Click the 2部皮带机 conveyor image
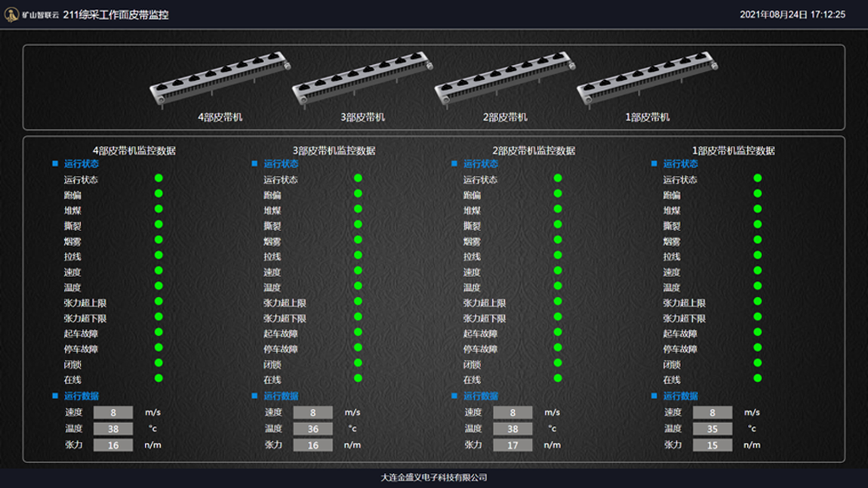This screenshot has height=488, width=868. tap(504, 82)
